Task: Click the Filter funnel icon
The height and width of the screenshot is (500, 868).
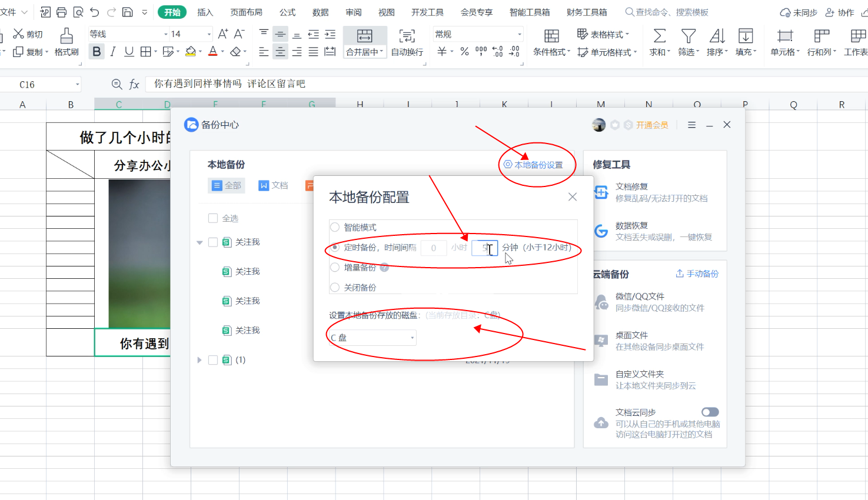Action: [688, 36]
